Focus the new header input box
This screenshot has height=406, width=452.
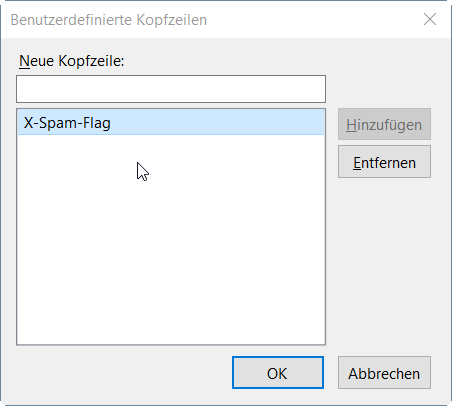pyautogui.click(x=171, y=89)
